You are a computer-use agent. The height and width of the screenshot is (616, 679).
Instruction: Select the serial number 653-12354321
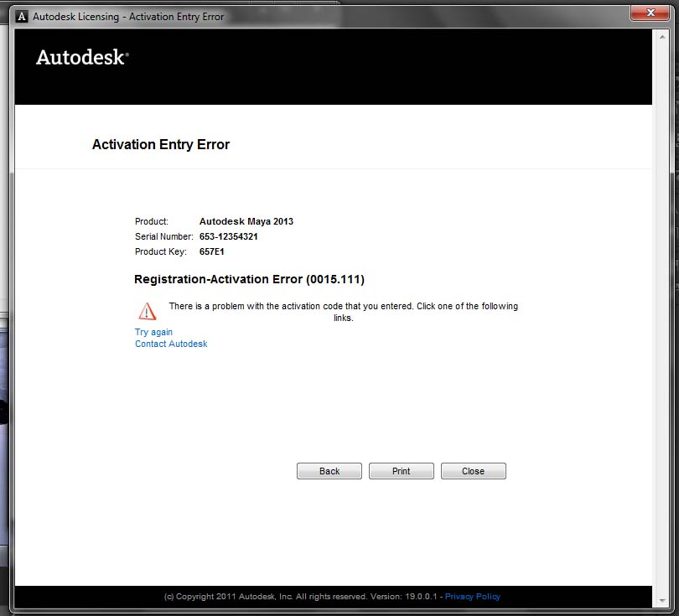tap(229, 237)
